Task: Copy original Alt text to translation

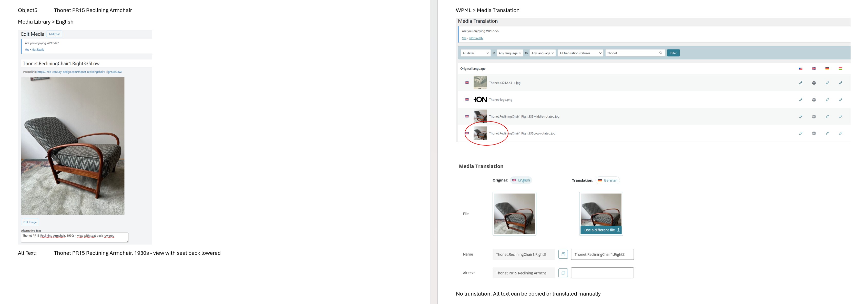Action: coord(563,273)
